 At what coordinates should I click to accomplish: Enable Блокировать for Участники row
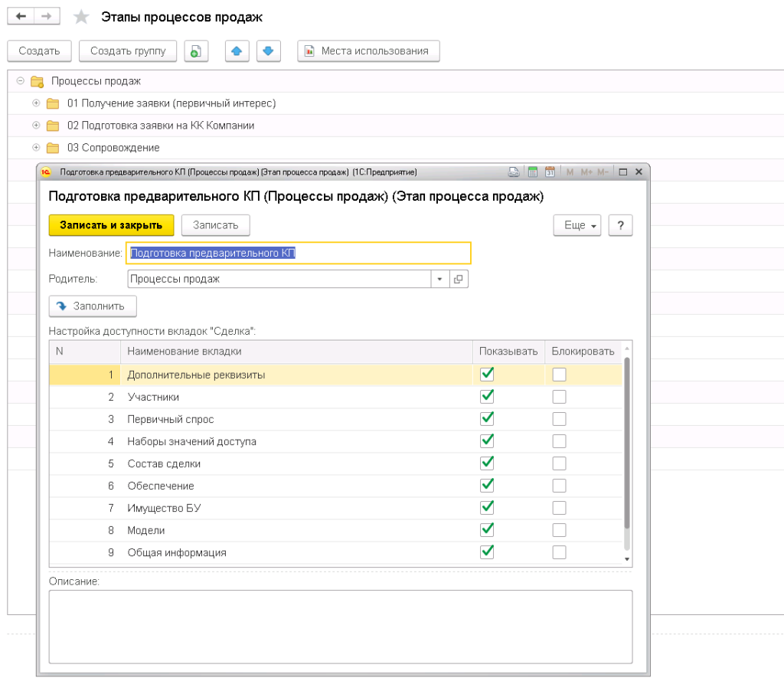[x=560, y=397]
